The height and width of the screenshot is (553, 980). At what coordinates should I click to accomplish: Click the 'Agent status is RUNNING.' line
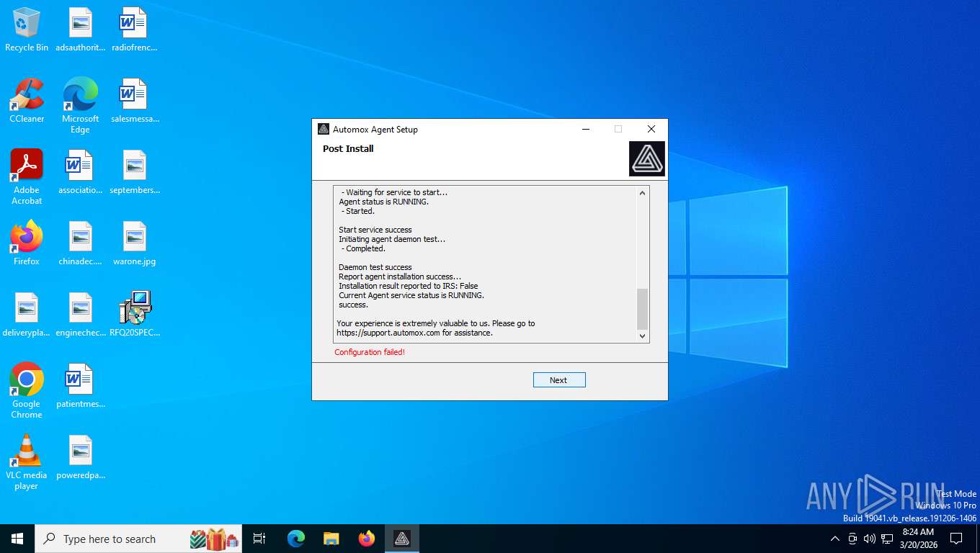point(384,202)
